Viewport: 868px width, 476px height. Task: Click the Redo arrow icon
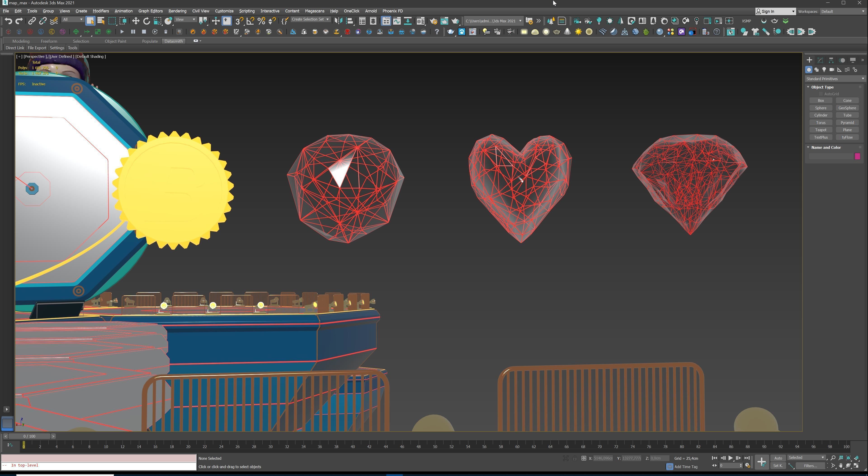click(x=19, y=21)
